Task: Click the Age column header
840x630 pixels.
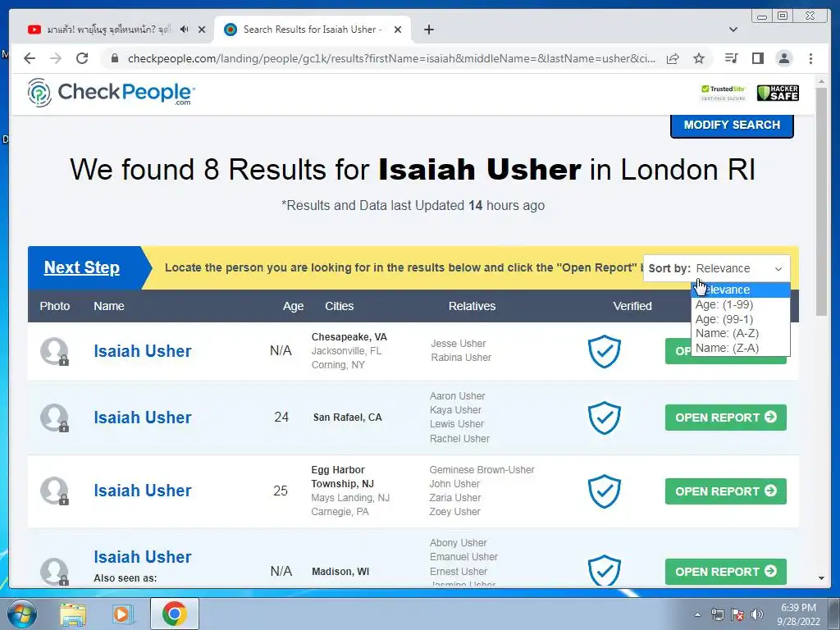Action: [x=293, y=306]
